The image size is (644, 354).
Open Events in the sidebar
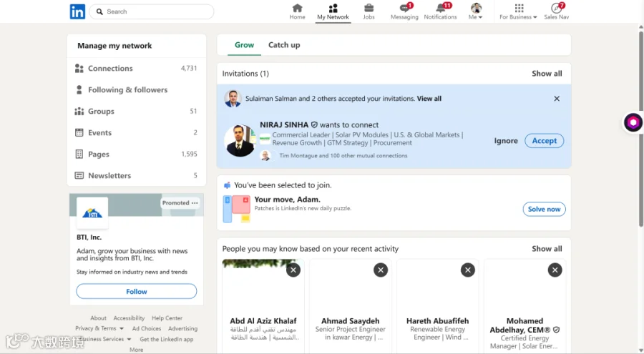pos(136,132)
